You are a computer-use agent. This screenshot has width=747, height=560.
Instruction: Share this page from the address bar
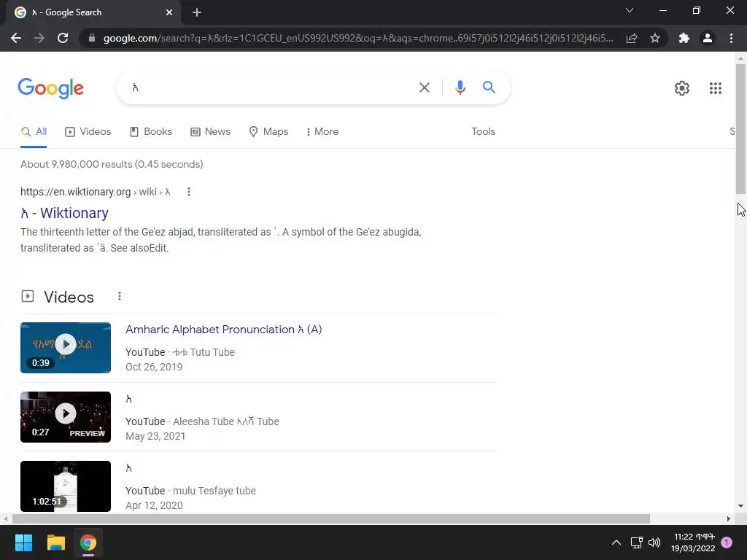click(x=632, y=38)
